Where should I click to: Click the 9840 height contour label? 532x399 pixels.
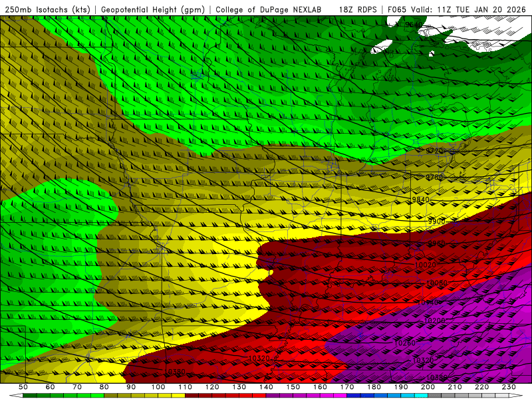[x=420, y=199]
